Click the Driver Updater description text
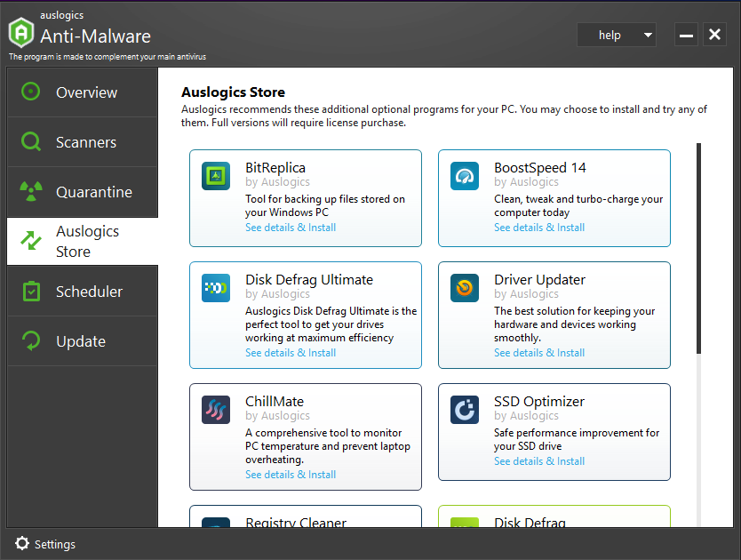The width and height of the screenshot is (741, 560). pyautogui.click(x=574, y=324)
